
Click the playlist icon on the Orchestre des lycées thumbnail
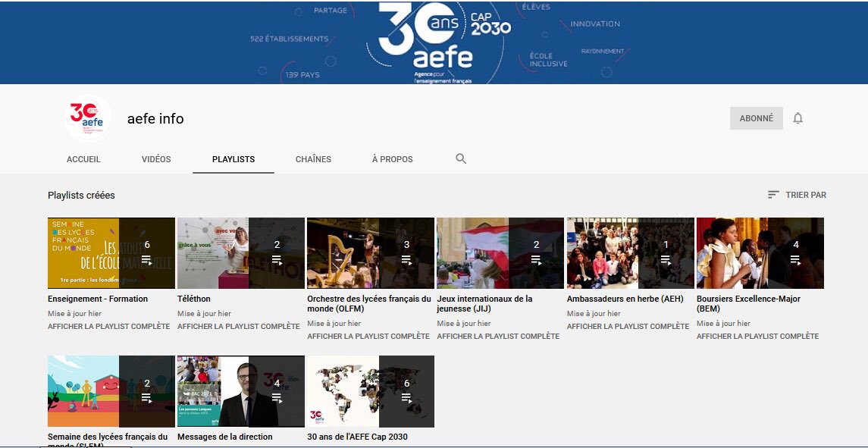(x=406, y=260)
